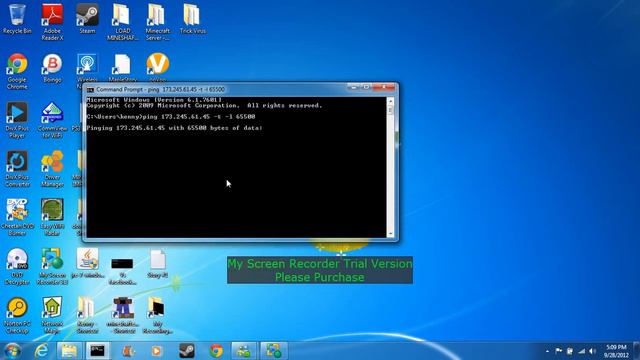The height and width of the screenshot is (360, 640).
Task: Select the Steam desktop shortcut
Action: pos(87,19)
